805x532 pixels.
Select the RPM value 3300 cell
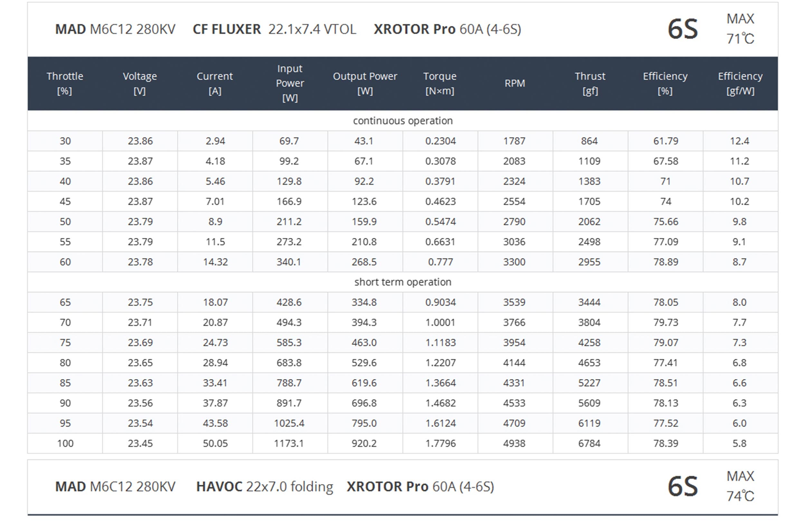pyautogui.click(x=514, y=262)
